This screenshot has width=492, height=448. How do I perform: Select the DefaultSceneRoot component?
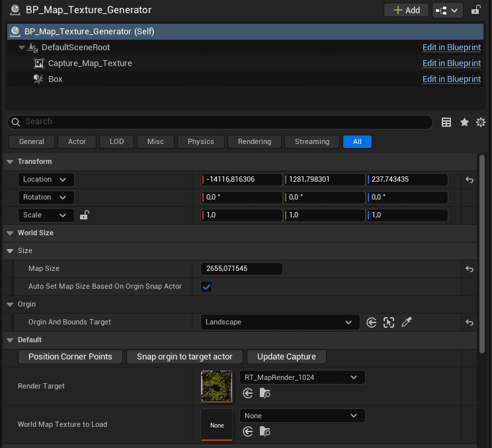coord(75,48)
